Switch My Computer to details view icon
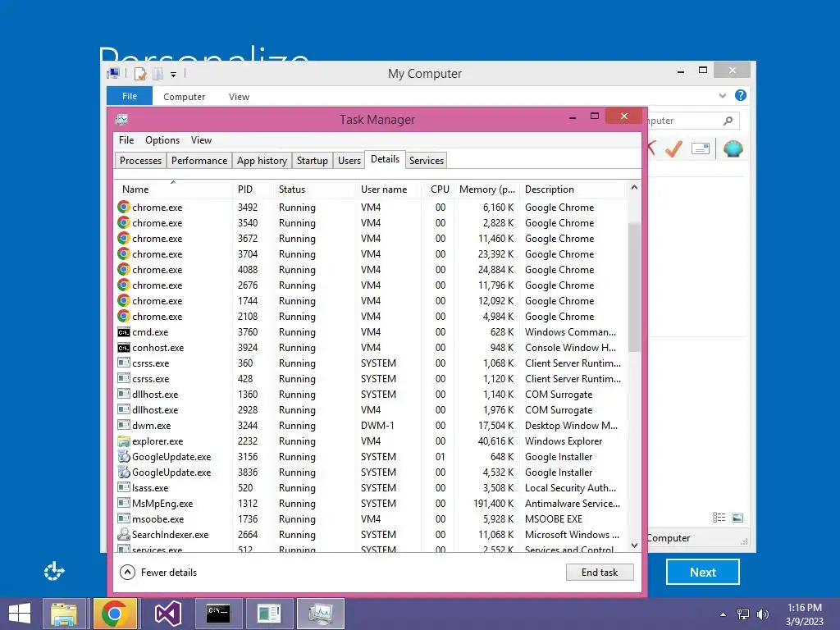The height and width of the screenshot is (630, 840). tap(719, 517)
